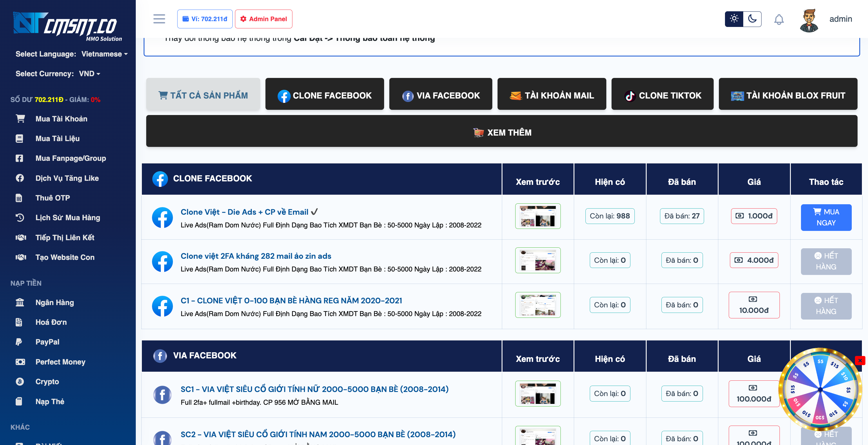Open the hamburger sidebar menu icon

pos(159,19)
